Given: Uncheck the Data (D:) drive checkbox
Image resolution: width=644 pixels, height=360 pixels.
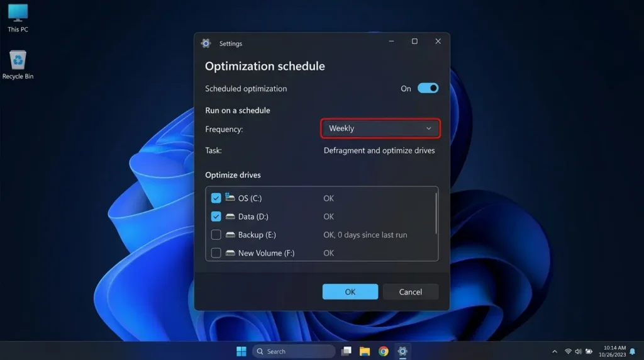Looking at the screenshot, I should tap(216, 217).
